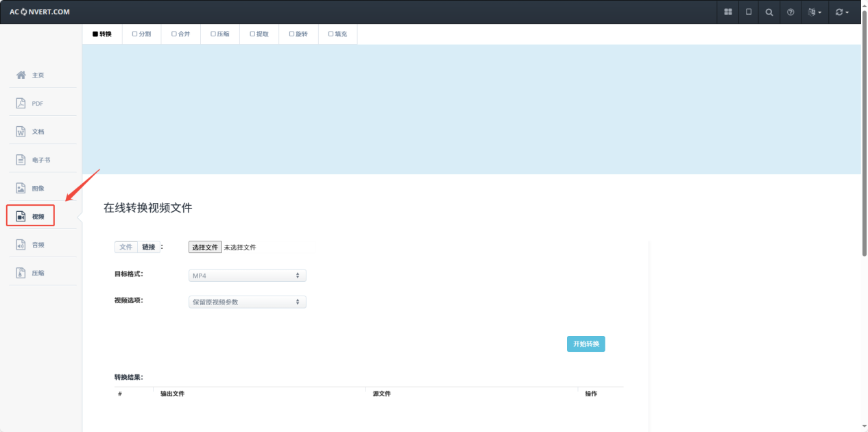Select the 视频 video sidebar icon
The width and height of the screenshot is (868, 432).
21,216
